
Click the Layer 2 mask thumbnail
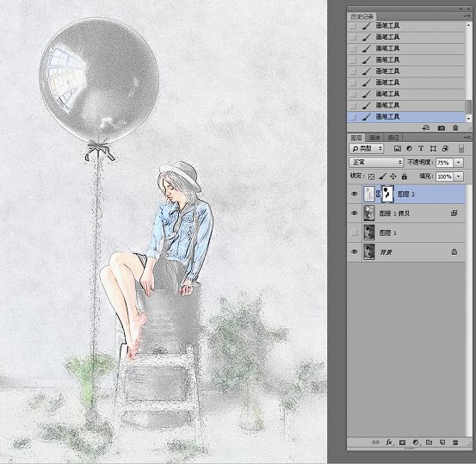(x=387, y=194)
